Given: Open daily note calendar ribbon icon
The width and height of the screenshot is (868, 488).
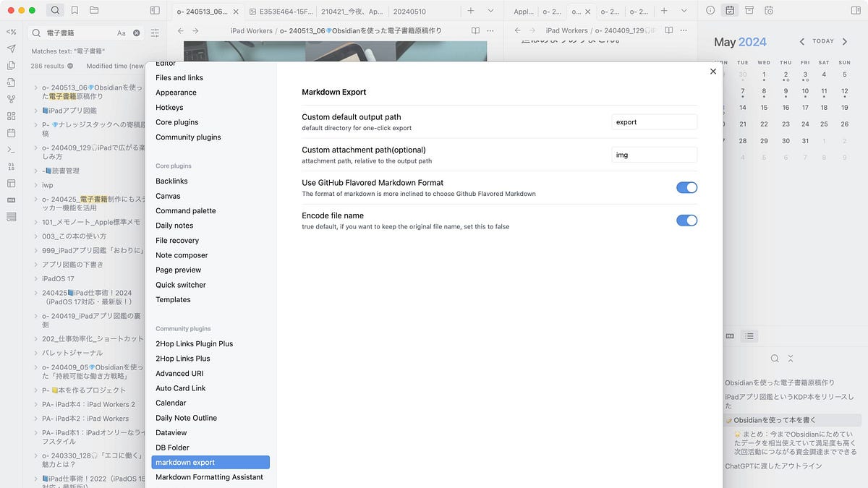Looking at the screenshot, I should [x=11, y=133].
